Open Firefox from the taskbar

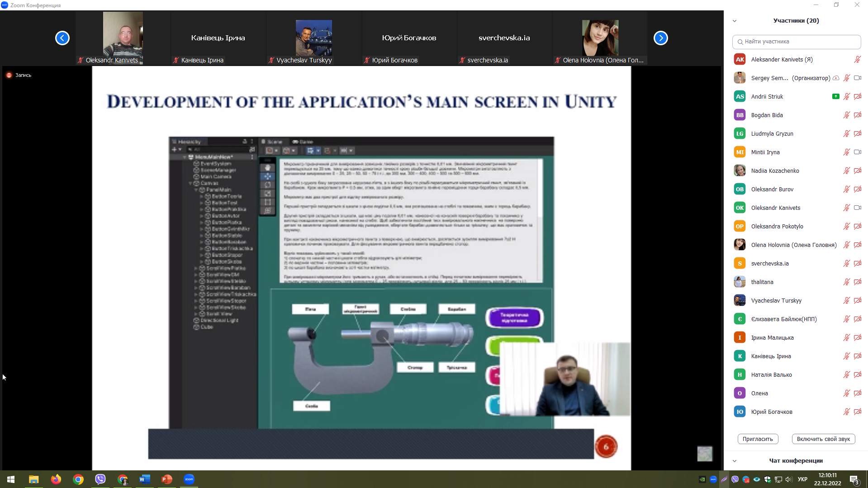pos(56,479)
